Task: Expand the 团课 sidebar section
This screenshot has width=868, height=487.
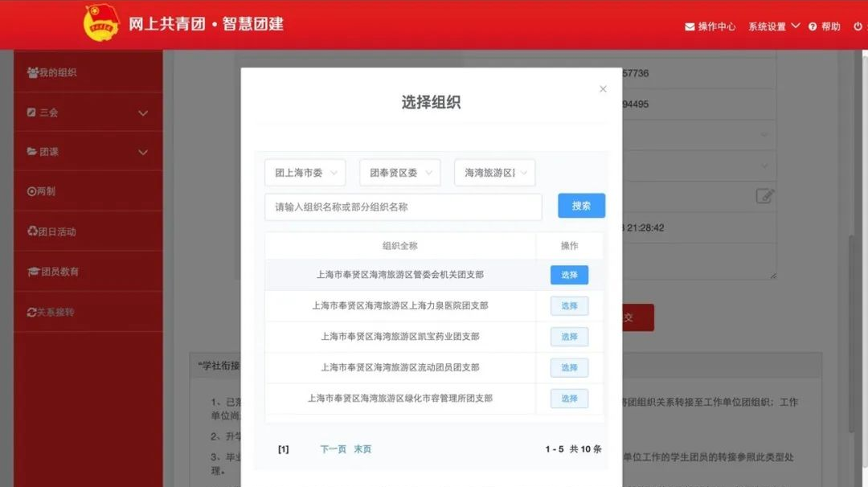Action: tap(80, 151)
